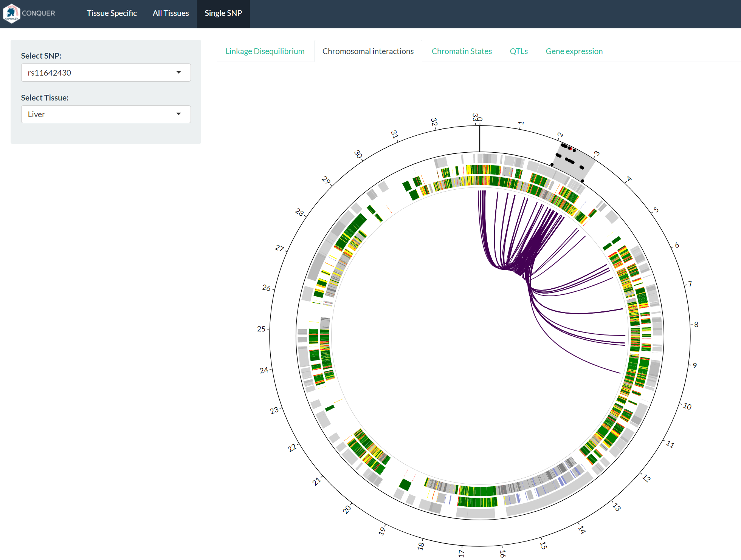Image resolution: width=741 pixels, height=560 pixels.
Task: Switch to the Linkage Disequilibrium tab
Action: tap(265, 51)
